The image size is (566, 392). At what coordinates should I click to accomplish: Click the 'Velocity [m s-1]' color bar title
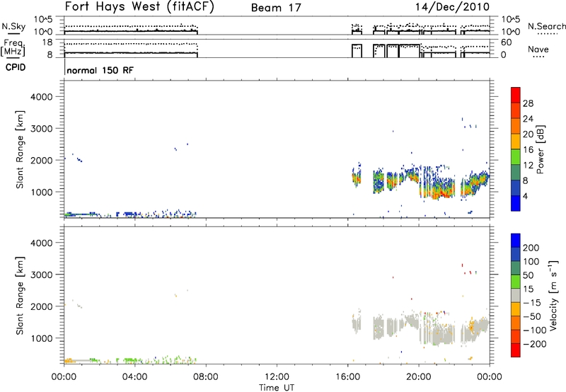tap(553, 295)
